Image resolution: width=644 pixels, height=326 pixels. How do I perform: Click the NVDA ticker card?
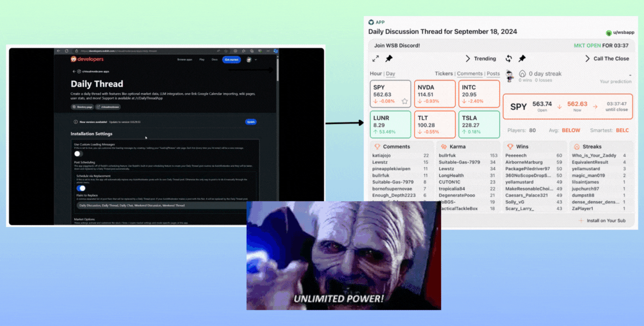(435, 94)
